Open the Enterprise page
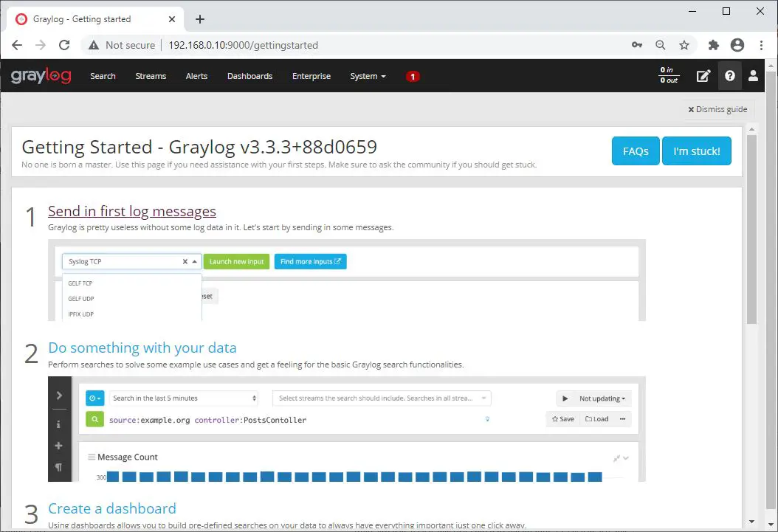 (311, 76)
